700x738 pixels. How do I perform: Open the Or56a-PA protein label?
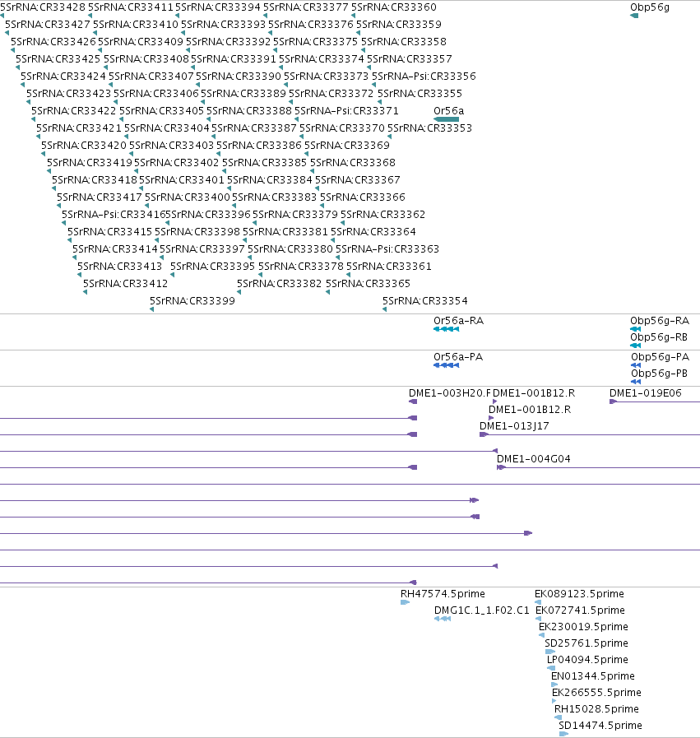[458, 357]
